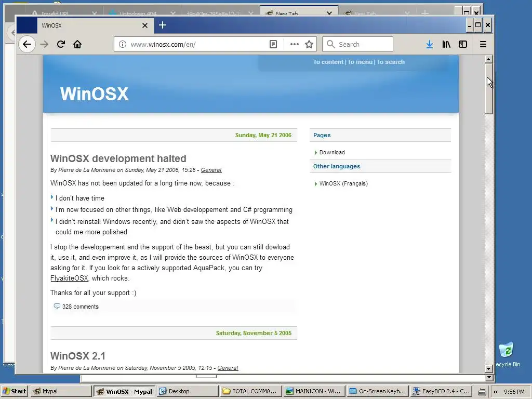Click the Saturday, November 5 2005 date

coord(254,333)
